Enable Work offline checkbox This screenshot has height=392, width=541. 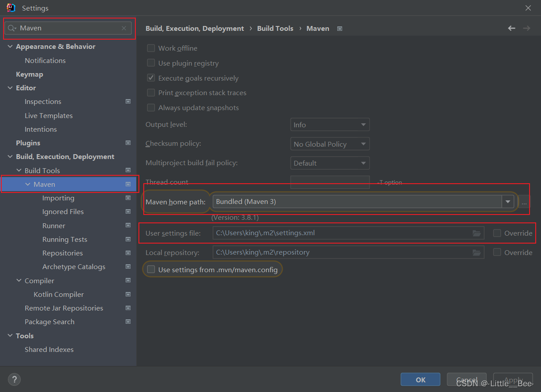151,48
